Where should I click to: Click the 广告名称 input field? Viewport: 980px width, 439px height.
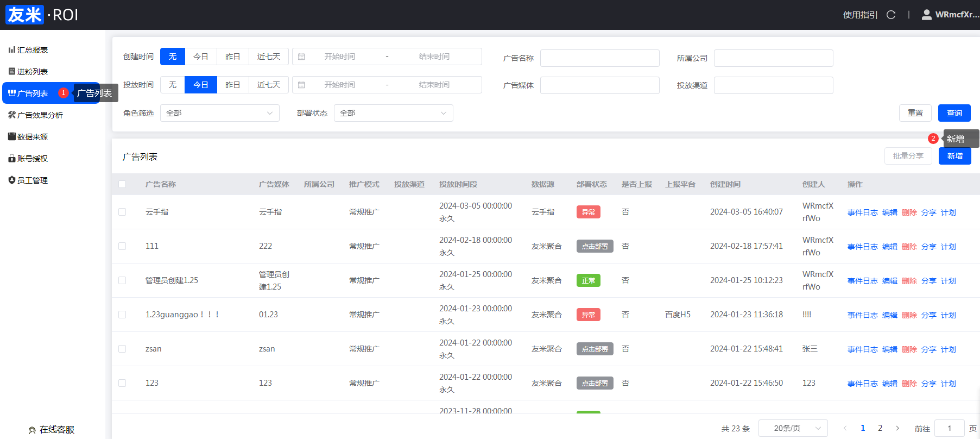(x=599, y=58)
